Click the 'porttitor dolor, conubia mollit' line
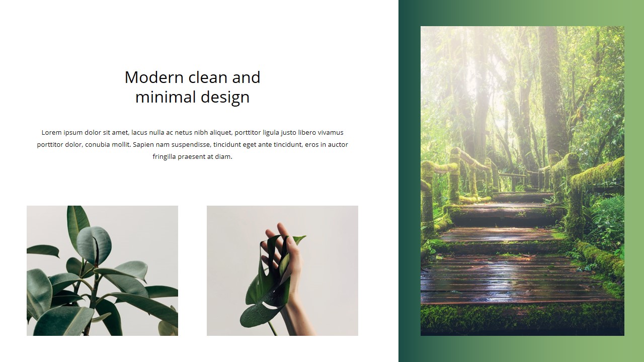 pos(192,144)
